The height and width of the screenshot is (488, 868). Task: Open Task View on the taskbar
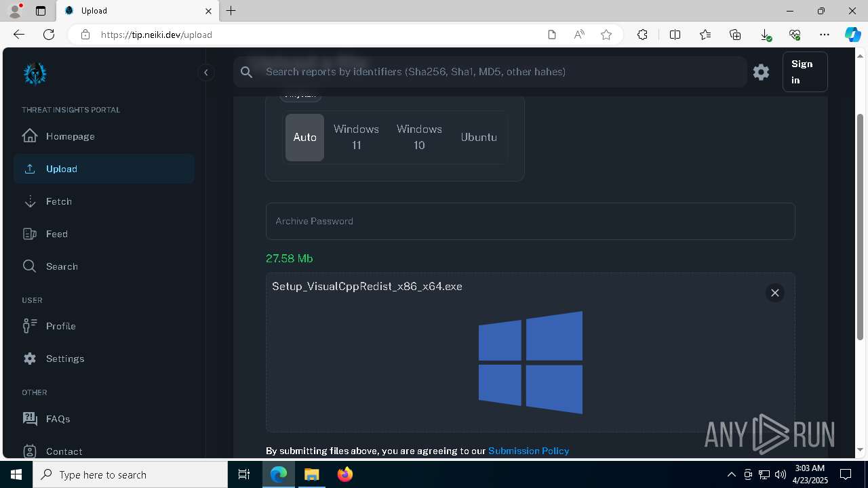pyautogui.click(x=244, y=474)
